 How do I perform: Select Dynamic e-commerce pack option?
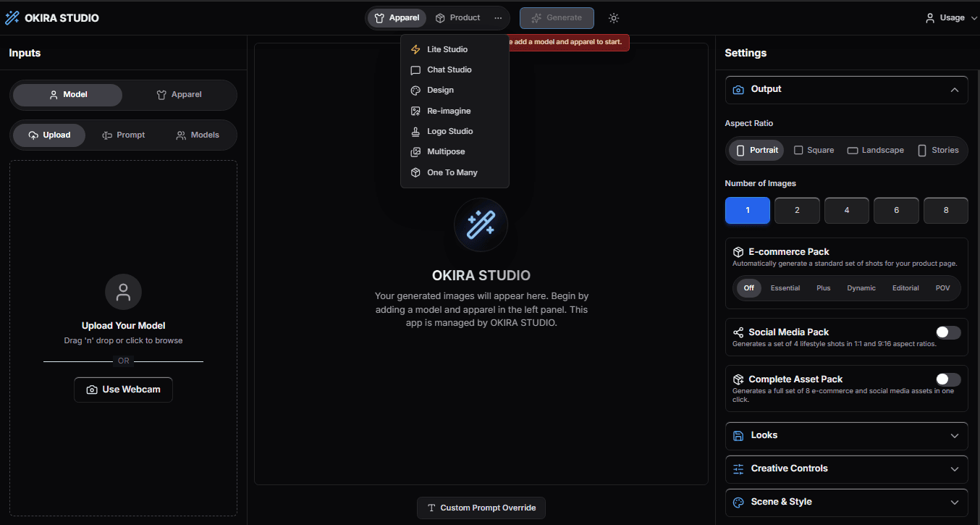pyautogui.click(x=861, y=288)
